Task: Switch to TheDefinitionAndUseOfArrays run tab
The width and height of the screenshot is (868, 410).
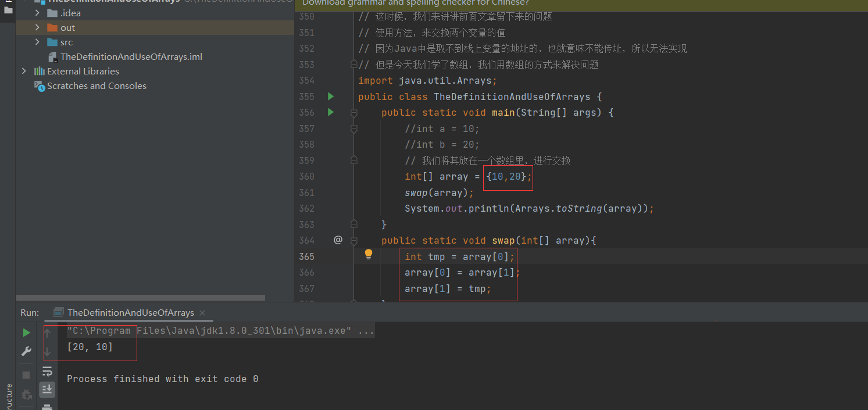Action: 130,312
